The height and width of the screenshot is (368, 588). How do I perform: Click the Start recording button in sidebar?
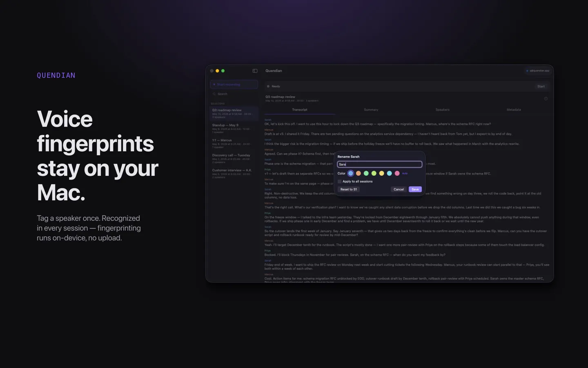[x=234, y=85]
